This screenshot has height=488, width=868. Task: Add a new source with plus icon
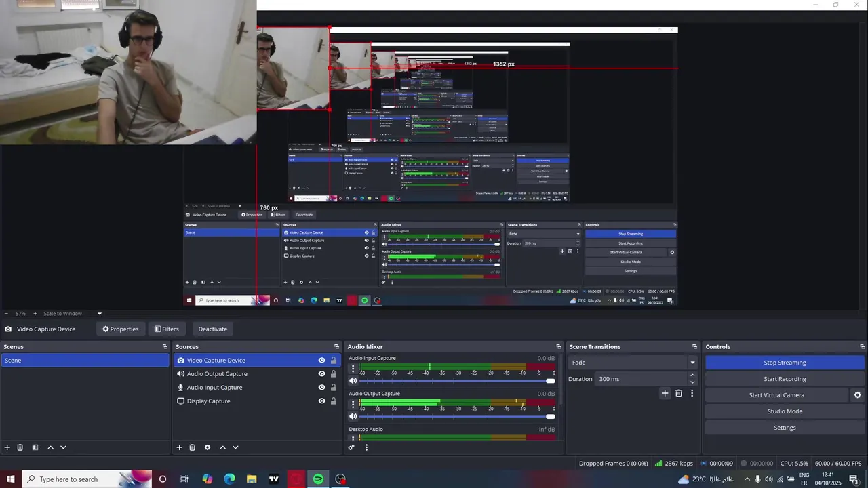[x=180, y=447]
